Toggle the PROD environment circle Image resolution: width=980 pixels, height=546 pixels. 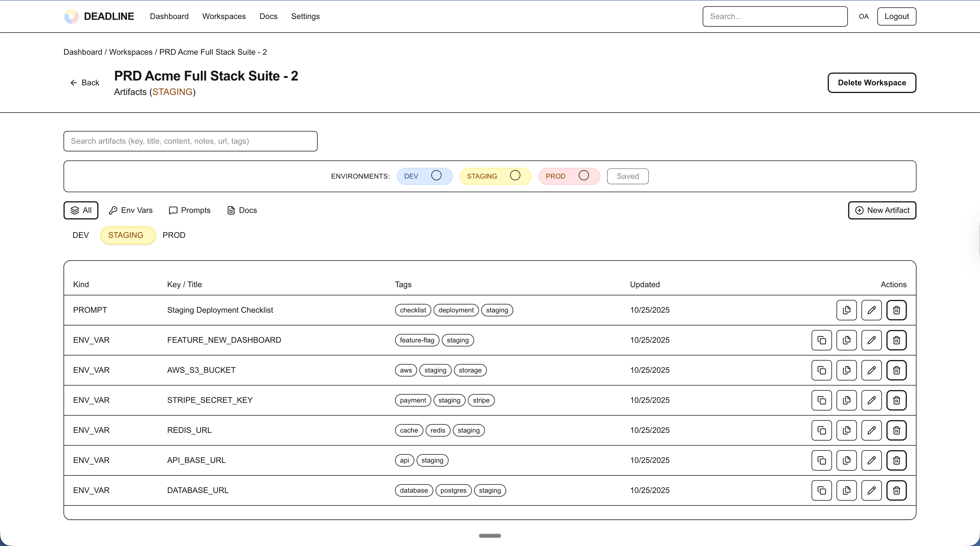[584, 175]
